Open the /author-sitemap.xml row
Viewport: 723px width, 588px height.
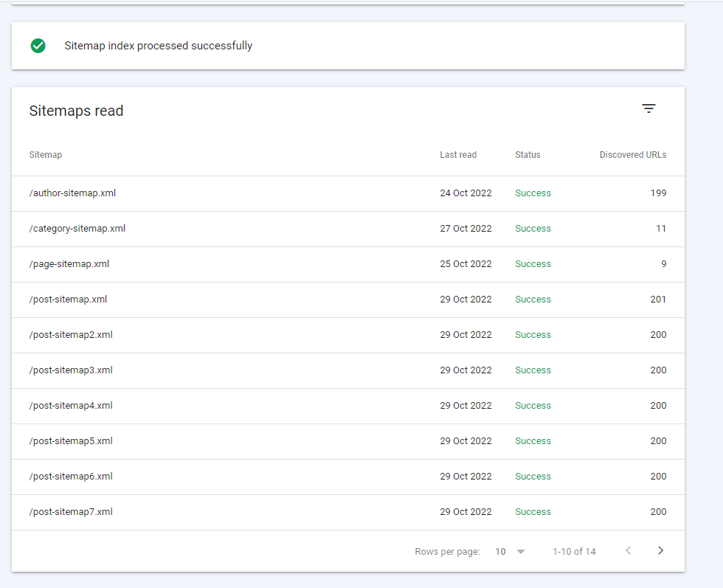[72, 193]
